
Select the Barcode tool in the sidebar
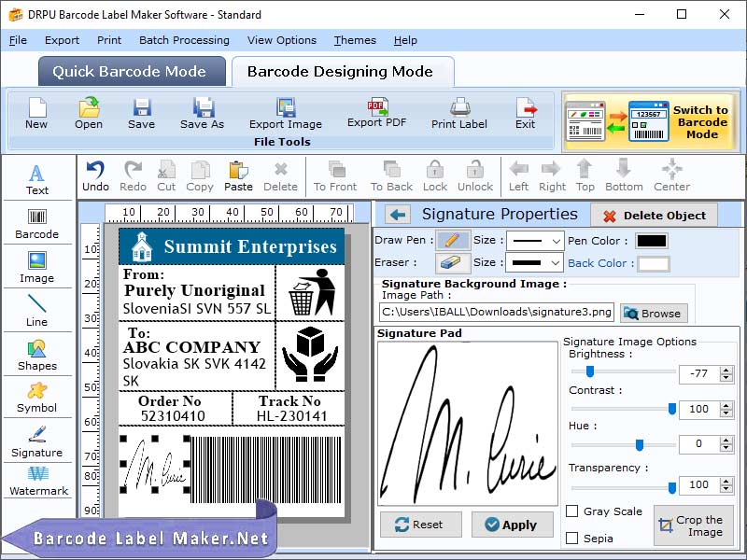37,224
